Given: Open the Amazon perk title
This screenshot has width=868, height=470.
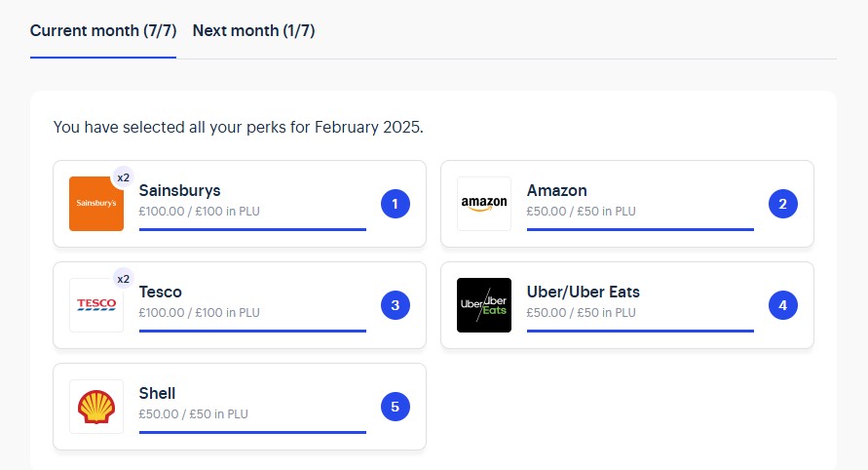Looking at the screenshot, I should point(557,191).
